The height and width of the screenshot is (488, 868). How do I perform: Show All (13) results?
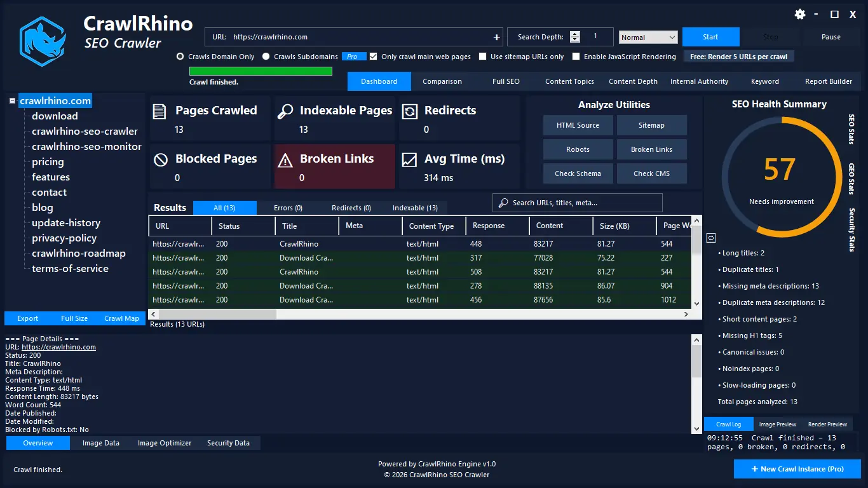(225, 208)
